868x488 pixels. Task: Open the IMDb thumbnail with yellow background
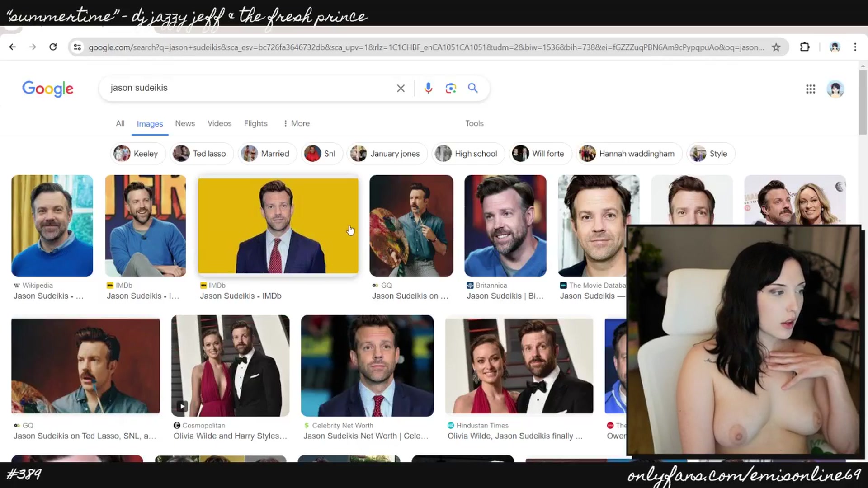[278, 225]
